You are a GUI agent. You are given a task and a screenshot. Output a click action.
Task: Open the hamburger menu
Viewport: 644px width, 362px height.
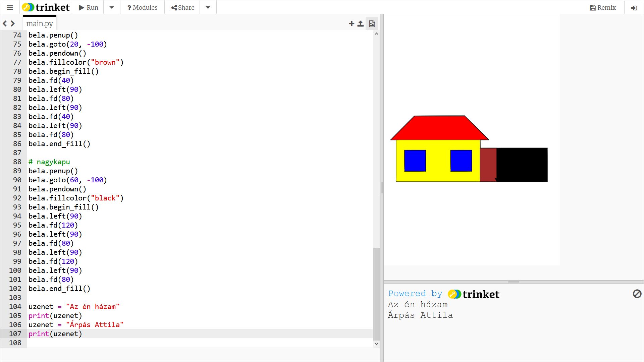(x=10, y=7)
